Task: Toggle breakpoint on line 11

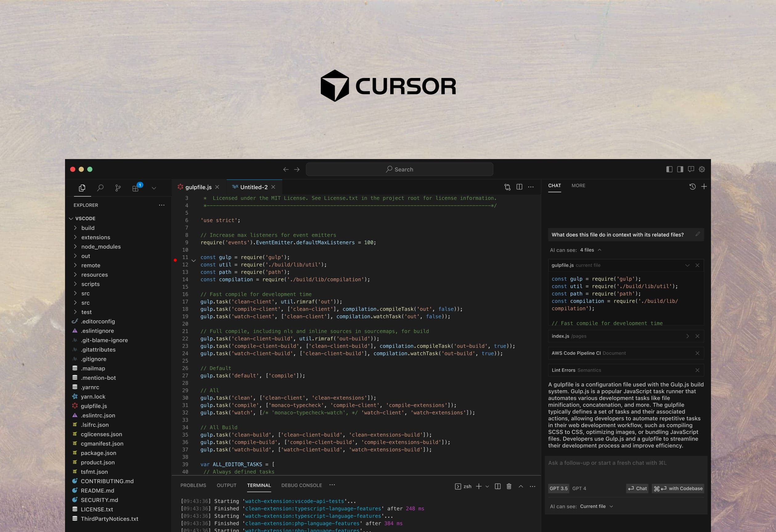Action: pos(175,260)
